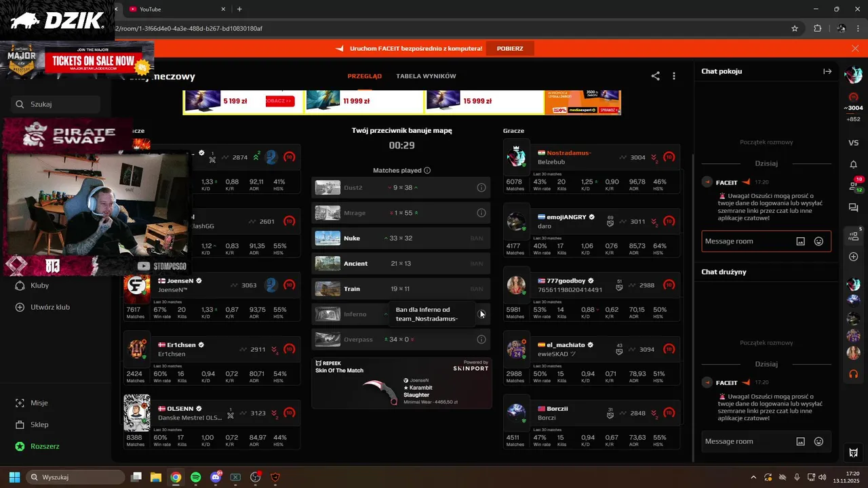
Task: Show info for the Overpass map row
Action: tap(481, 340)
